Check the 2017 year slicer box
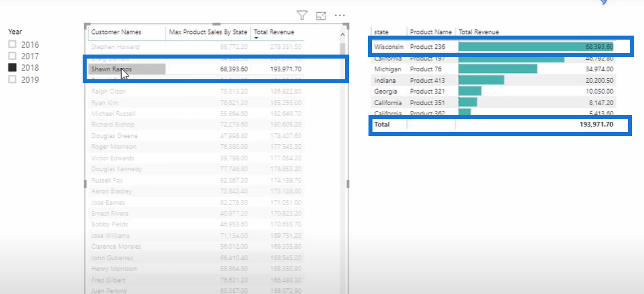Screen dimensions: 644x294 coord(12,56)
